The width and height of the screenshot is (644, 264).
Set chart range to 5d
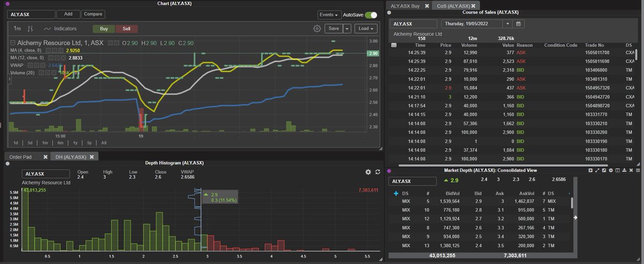[30, 143]
